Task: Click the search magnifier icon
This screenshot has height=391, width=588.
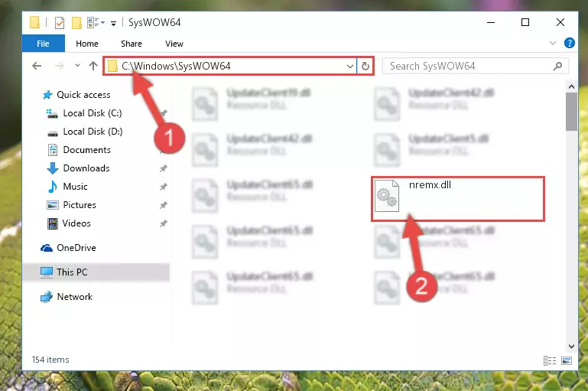Action: tap(557, 67)
